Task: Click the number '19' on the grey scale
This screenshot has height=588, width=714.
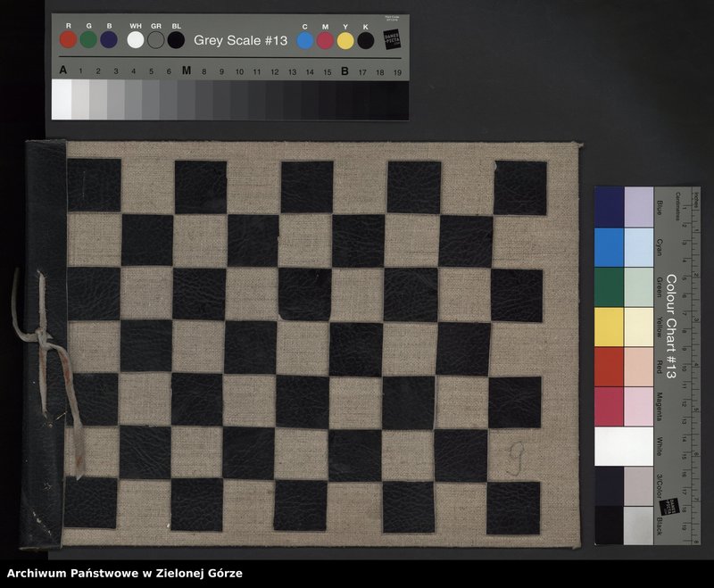Action: 397,72
